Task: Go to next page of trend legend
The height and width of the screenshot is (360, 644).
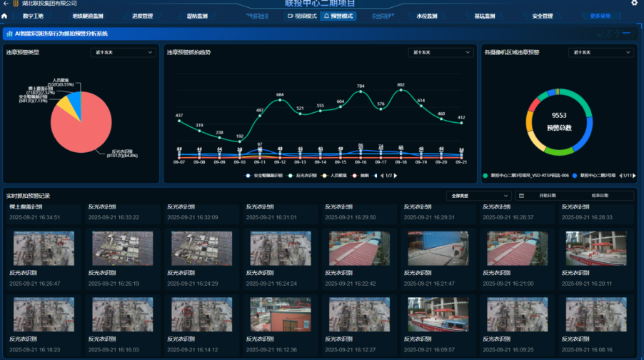Action: [394, 175]
